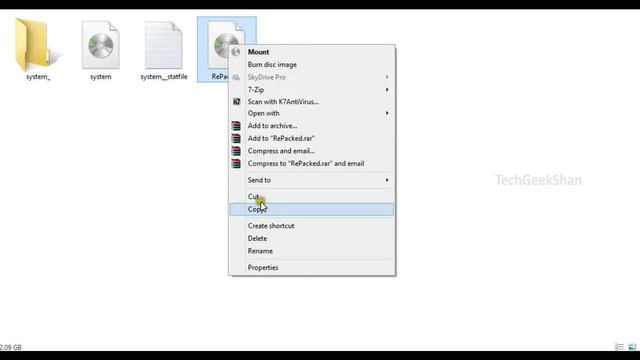Click the "system__statfile" file name label
This screenshot has height=360, width=640.
click(x=164, y=77)
